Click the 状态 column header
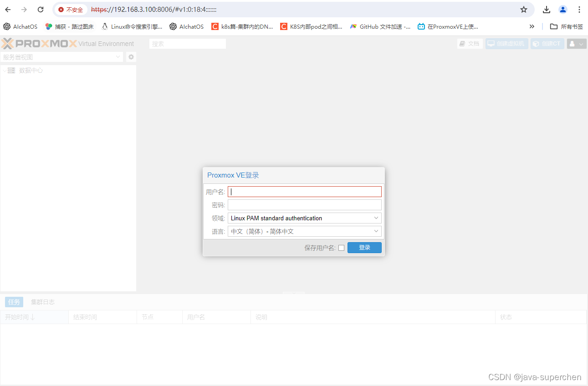The width and height of the screenshot is (588, 386). [541, 317]
